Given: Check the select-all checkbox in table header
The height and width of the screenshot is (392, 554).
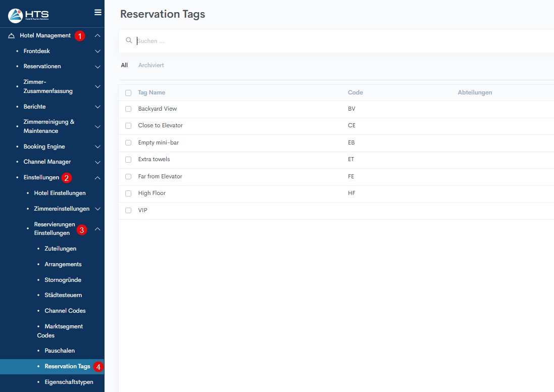Looking at the screenshot, I should click(128, 93).
